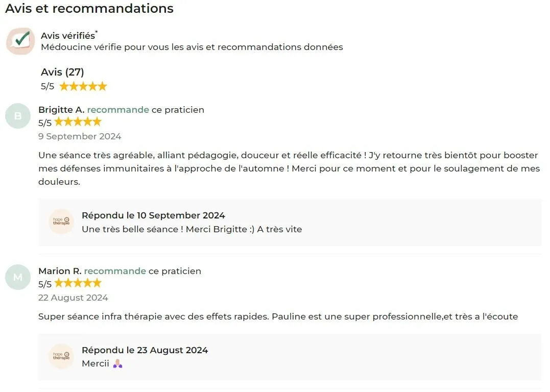This screenshot has height=392, width=550.
Task: Click Marion's review text about infra thérapie
Action: pyautogui.click(x=278, y=316)
